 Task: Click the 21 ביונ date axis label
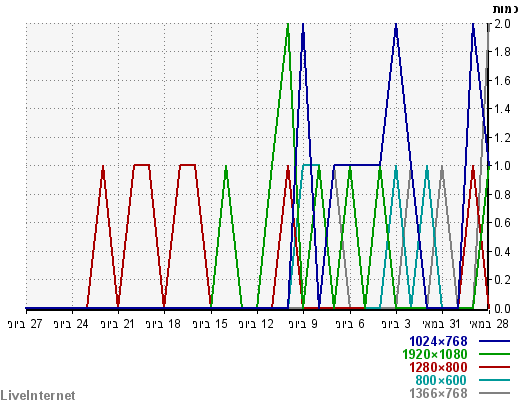coord(117,324)
